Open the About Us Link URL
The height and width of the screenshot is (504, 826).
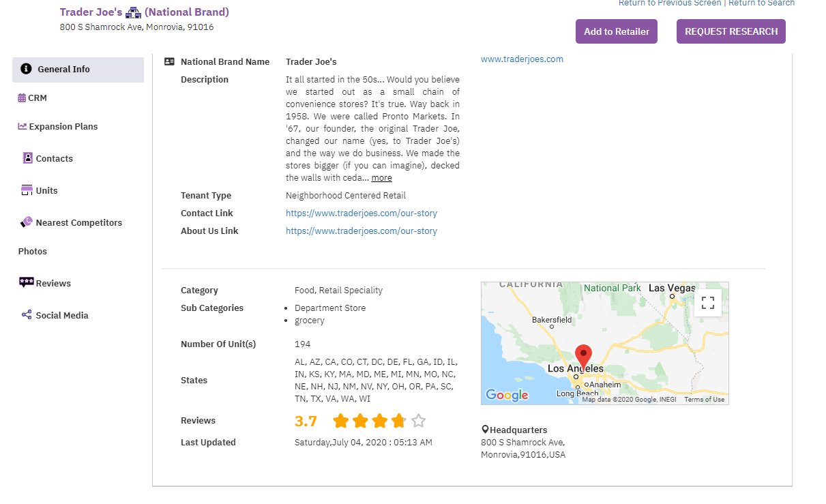coord(362,231)
